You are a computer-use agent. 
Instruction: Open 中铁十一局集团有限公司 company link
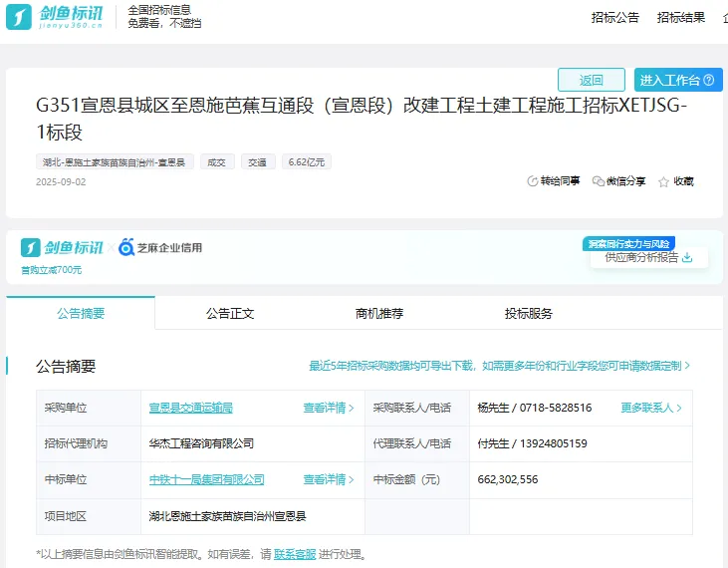click(207, 479)
